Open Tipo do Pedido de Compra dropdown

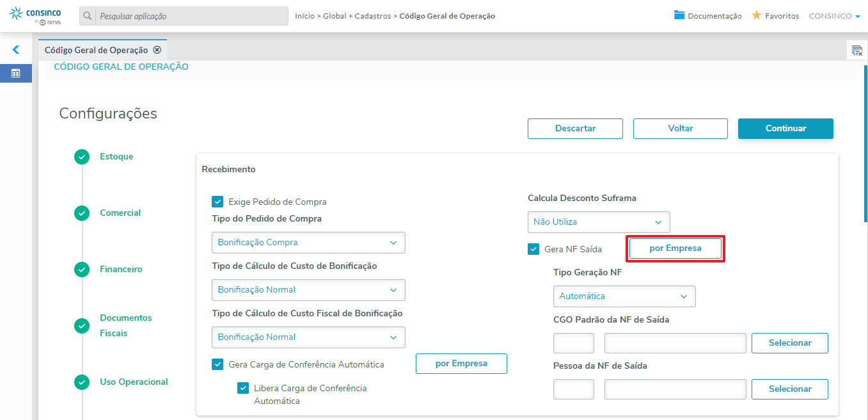[308, 243]
